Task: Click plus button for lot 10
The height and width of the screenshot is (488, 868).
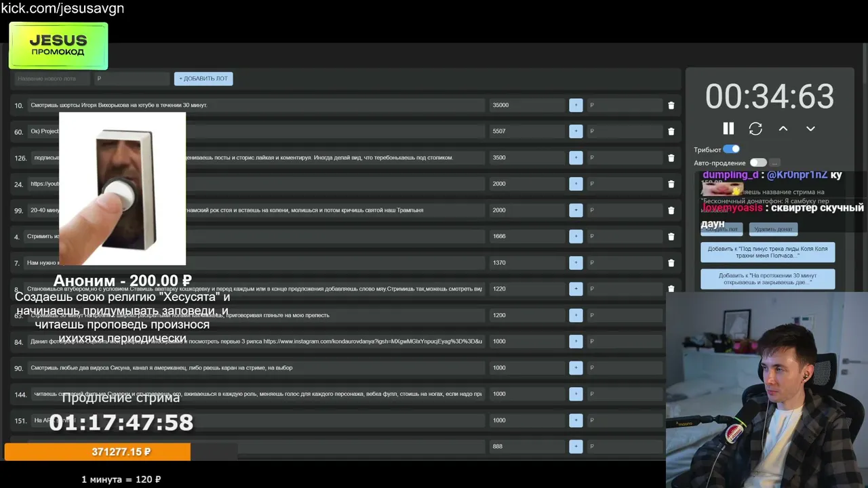Action: [576, 105]
